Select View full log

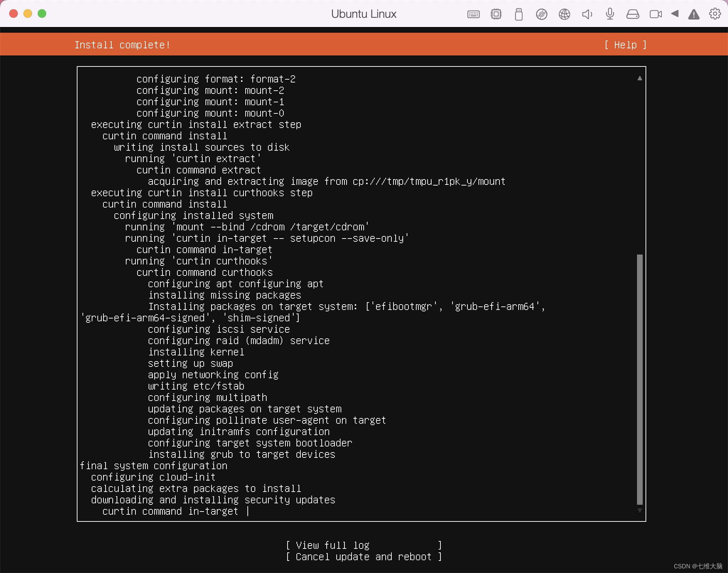tap(364, 545)
